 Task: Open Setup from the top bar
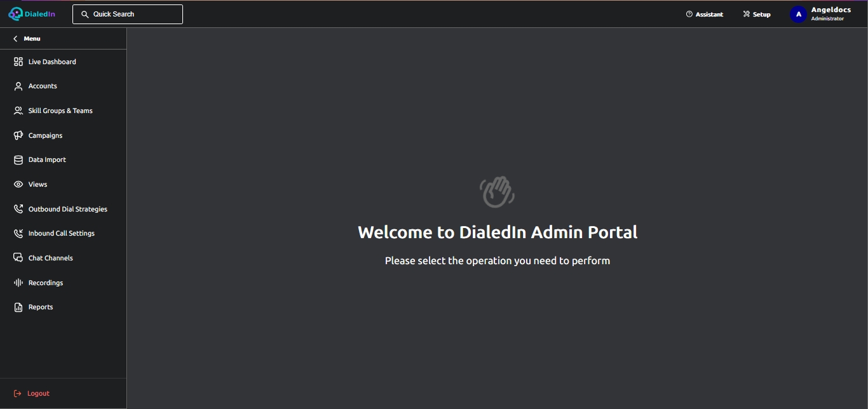click(x=757, y=14)
